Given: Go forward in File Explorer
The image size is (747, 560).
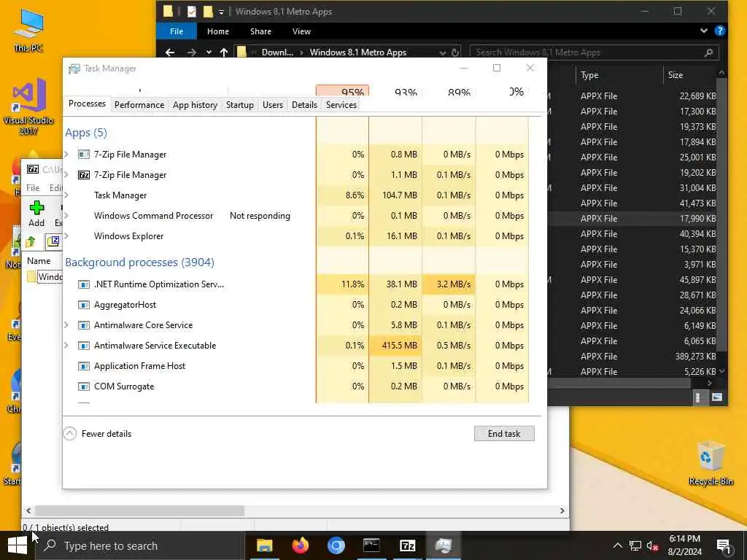Looking at the screenshot, I should 192,52.
